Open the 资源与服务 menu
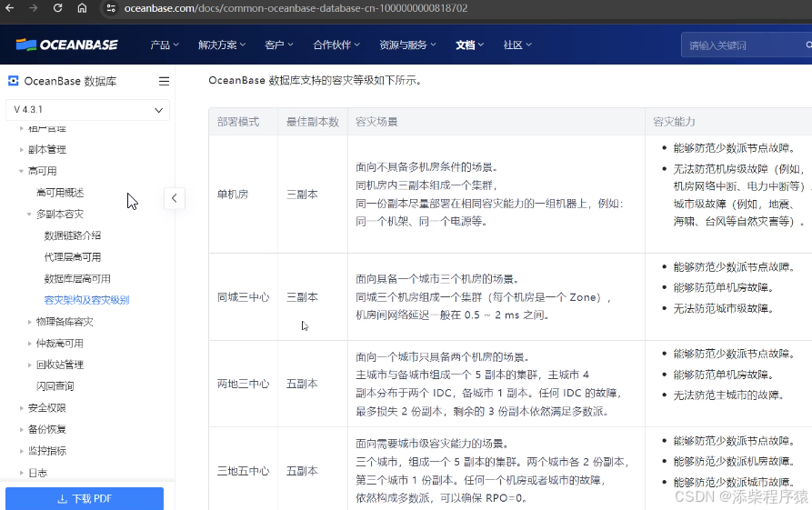This screenshot has width=812, height=510. point(407,45)
